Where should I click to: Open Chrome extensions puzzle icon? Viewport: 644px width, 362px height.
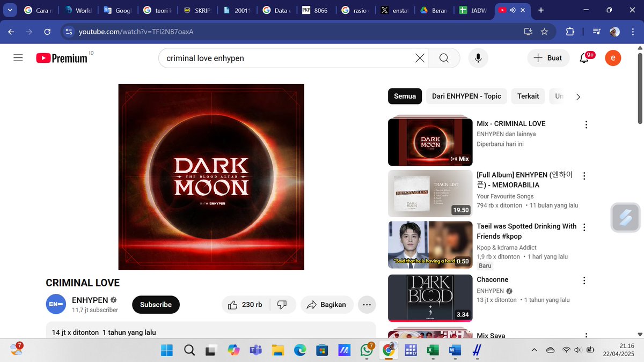point(570,32)
